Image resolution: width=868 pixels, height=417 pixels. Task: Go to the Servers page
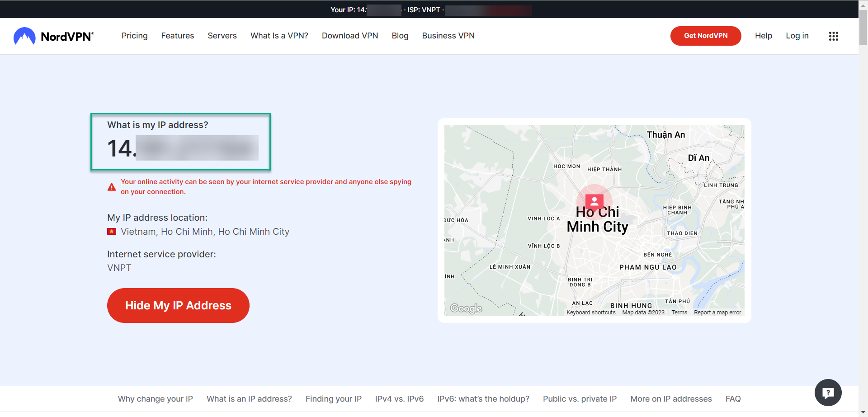(222, 36)
